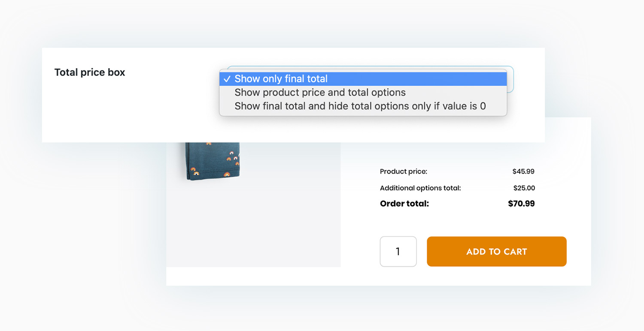Click the "Total price box" setting label
The width and height of the screenshot is (644, 331).
90,72
